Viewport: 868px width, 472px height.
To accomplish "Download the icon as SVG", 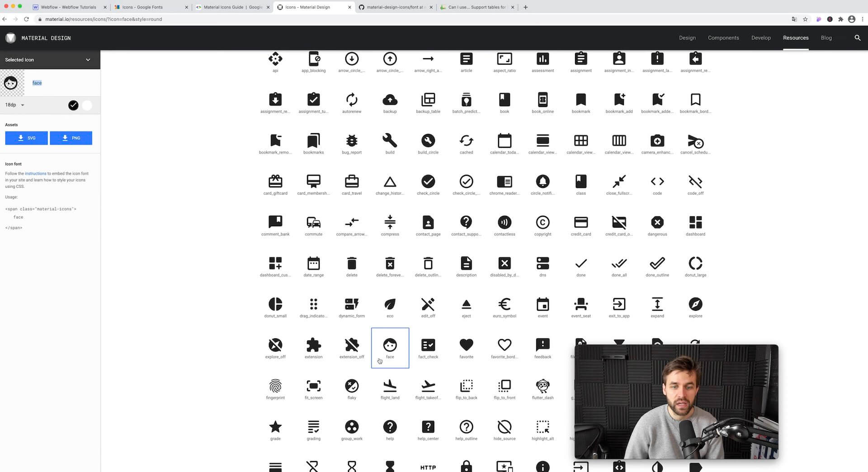I will click(x=26, y=138).
